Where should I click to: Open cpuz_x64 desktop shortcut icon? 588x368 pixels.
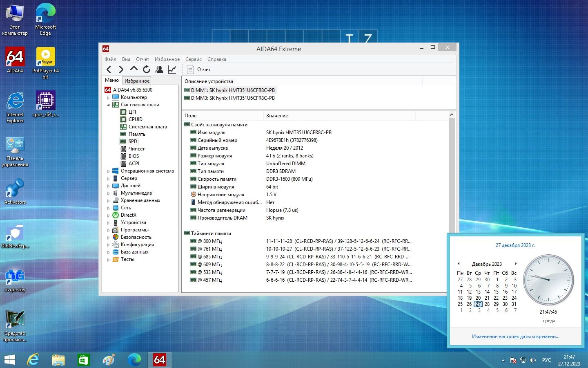pos(46,104)
